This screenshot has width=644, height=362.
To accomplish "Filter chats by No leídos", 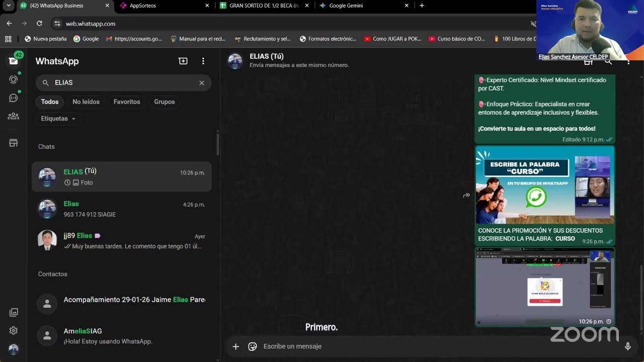I will point(86,102).
